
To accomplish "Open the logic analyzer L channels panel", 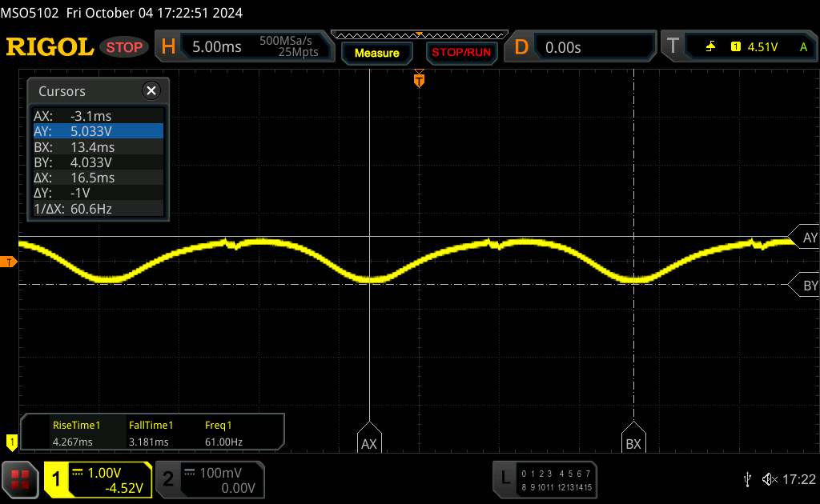I will (x=545, y=479).
